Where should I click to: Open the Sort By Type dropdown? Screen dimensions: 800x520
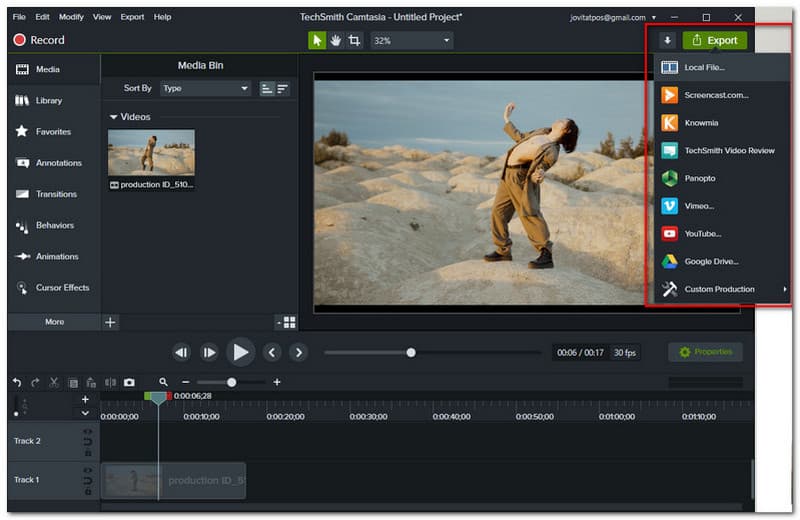[x=205, y=88]
